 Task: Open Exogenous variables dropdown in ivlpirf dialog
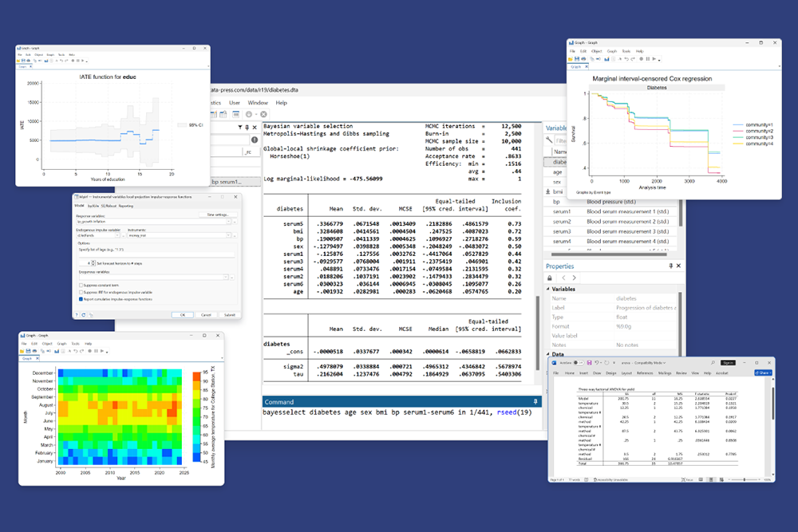pyautogui.click(x=226, y=278)
